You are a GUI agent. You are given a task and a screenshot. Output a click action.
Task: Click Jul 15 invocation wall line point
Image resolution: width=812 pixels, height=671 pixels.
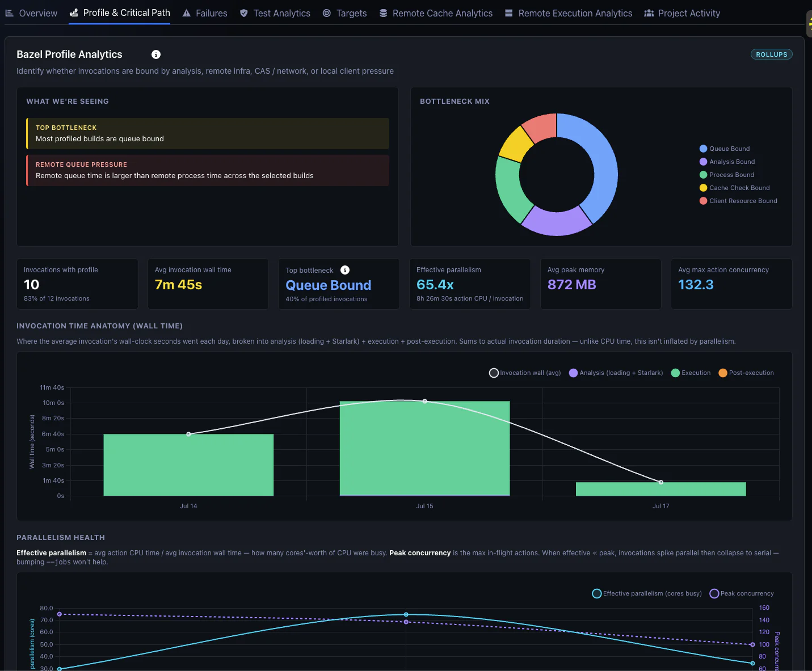pos(424,401)
